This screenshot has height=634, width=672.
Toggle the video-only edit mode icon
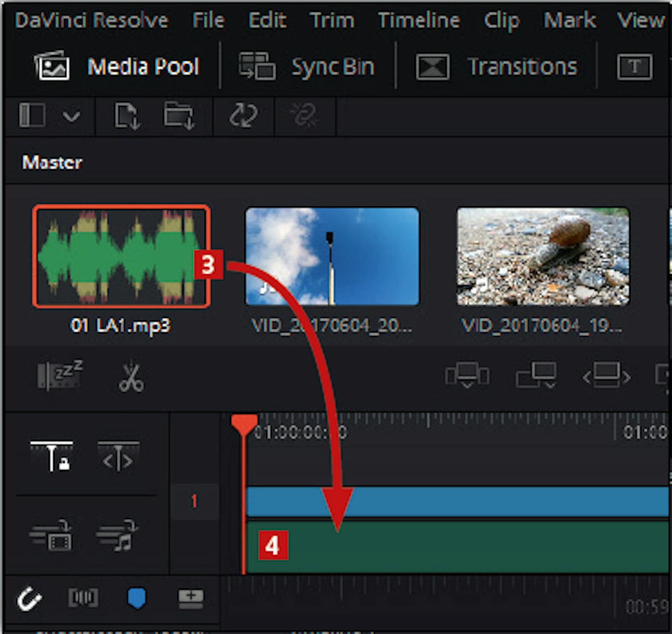tap(51, 535)
